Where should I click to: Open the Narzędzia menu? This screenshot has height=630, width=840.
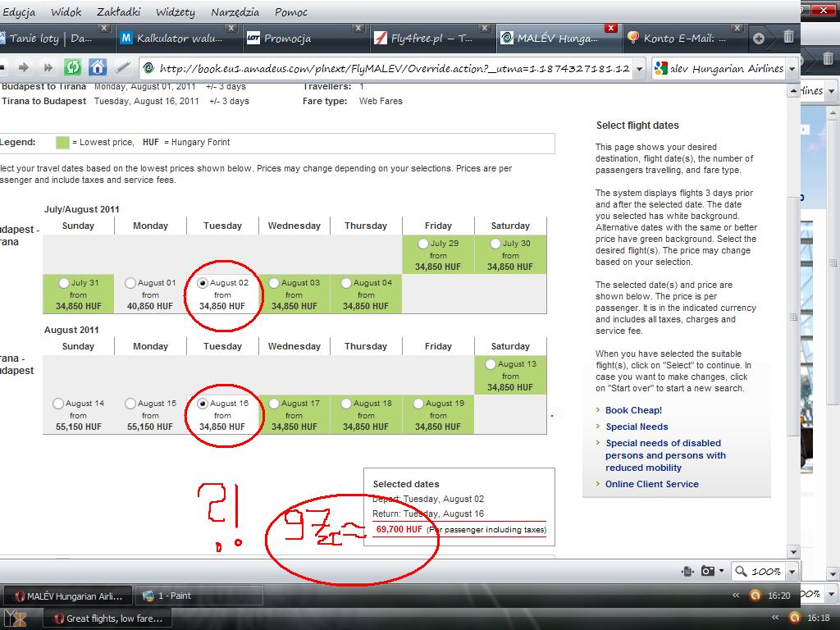coord(235,11)
